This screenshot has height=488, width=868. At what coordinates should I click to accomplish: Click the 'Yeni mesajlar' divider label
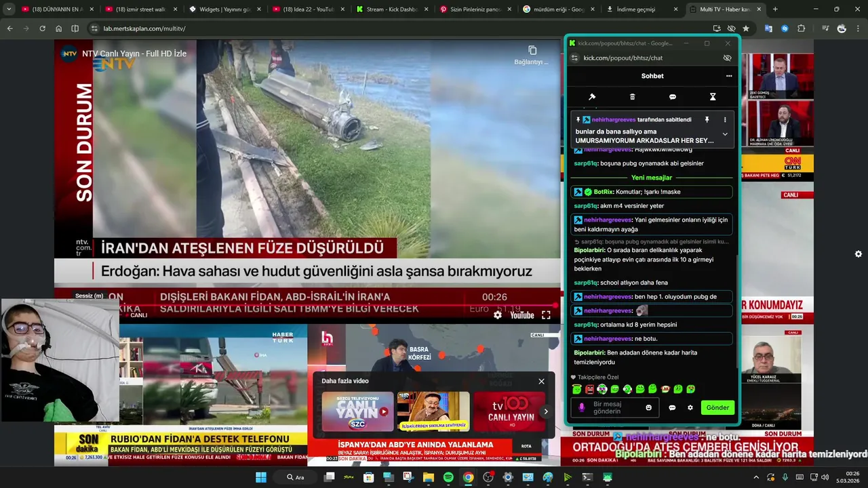point(652,178)
